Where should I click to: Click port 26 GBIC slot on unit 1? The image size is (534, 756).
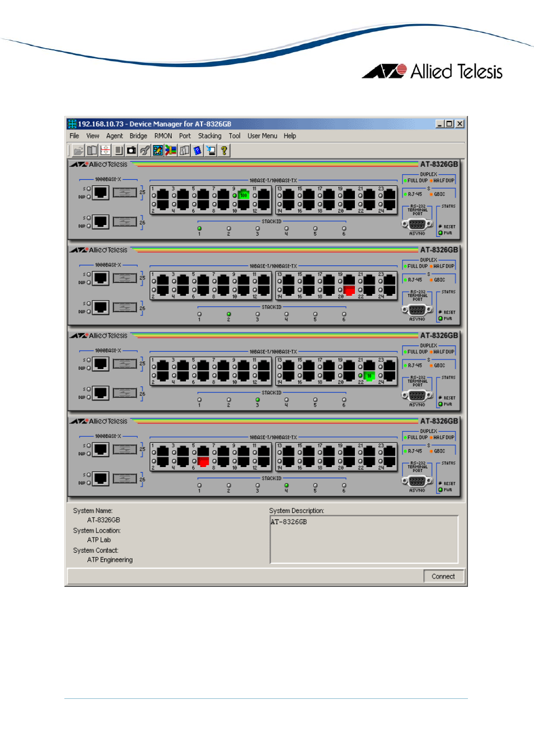tap(125, 222)
